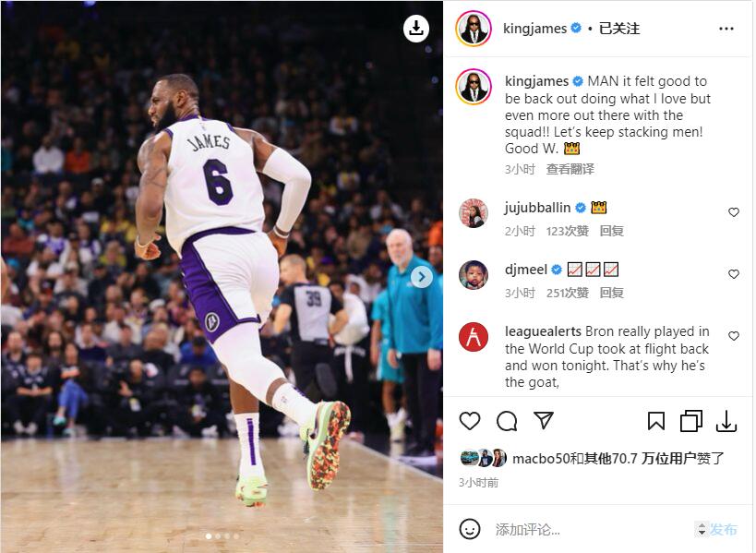The width and height of the screenshot is (756, 553).
Task: Open the three-dot more options menu
Action: pyautogui.click(x=726, y=29)
